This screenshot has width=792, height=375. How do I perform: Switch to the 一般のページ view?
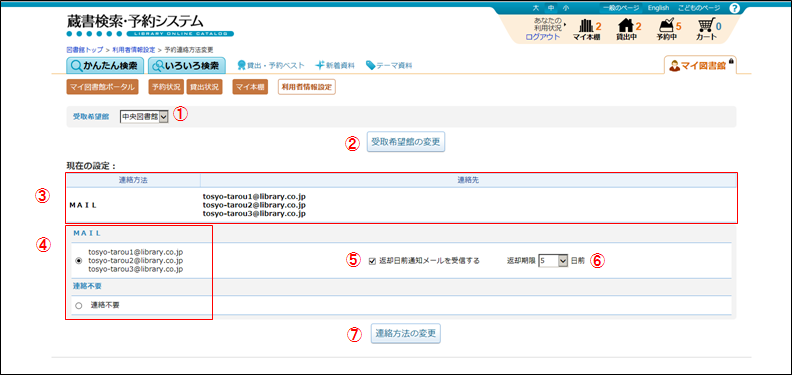click(x=621, y=8)
